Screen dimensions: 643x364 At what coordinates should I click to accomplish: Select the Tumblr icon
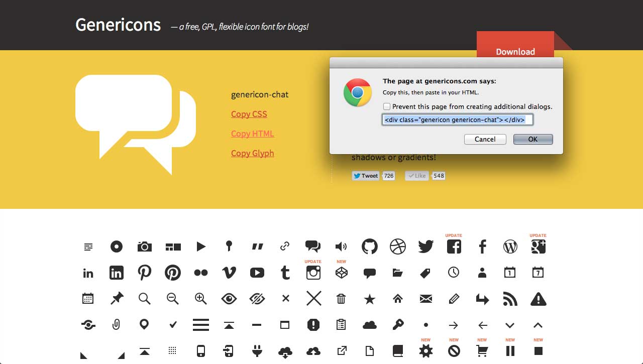point(285,273)
